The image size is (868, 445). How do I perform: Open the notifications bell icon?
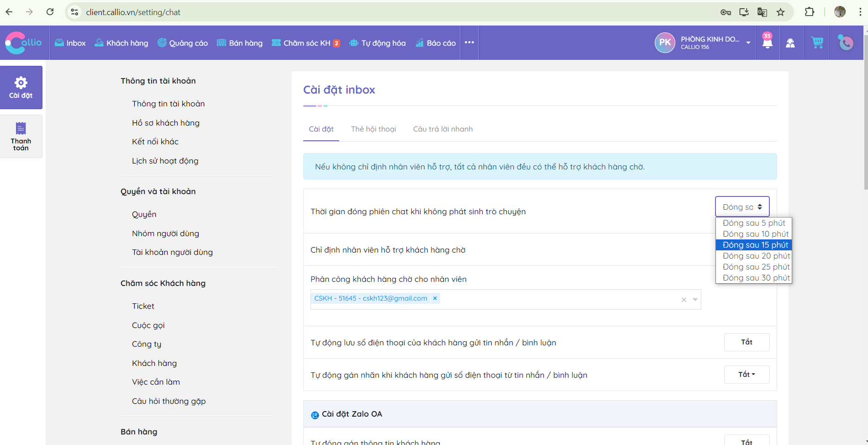[768, 42]
